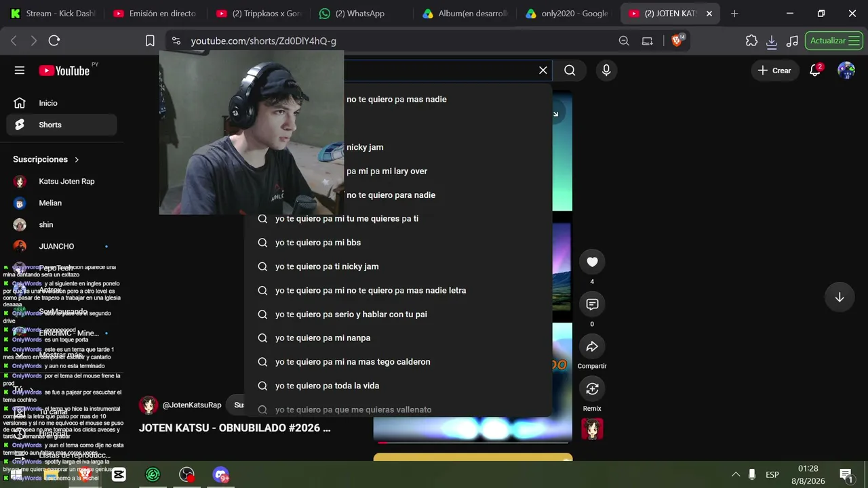Switch to the Stream - Kick Dashboard tab

coord(54,14)
